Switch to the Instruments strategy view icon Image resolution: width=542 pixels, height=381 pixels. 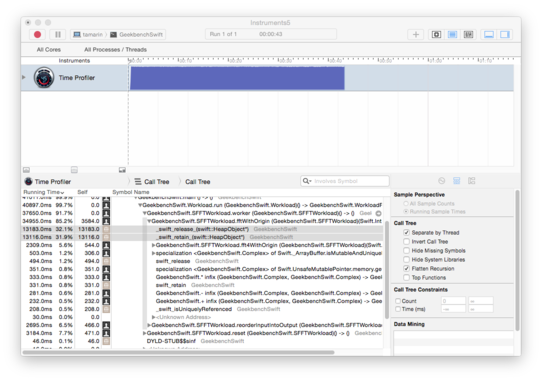pyautogui.click(x=452, y=34)
